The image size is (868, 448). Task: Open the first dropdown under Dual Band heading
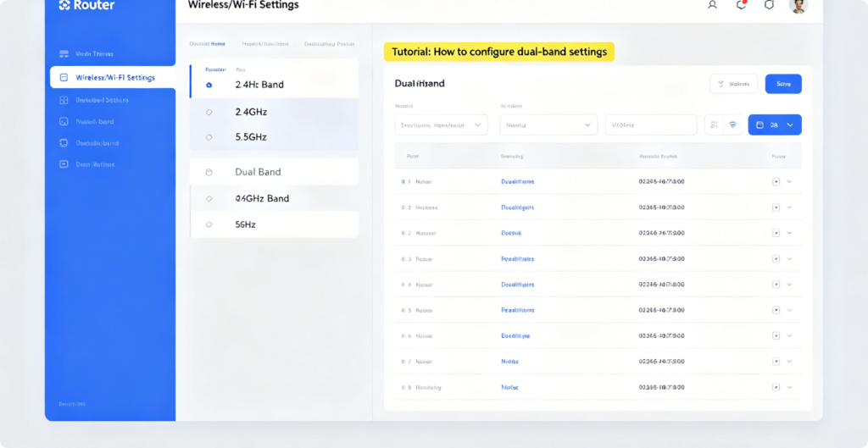click(441, 125)
